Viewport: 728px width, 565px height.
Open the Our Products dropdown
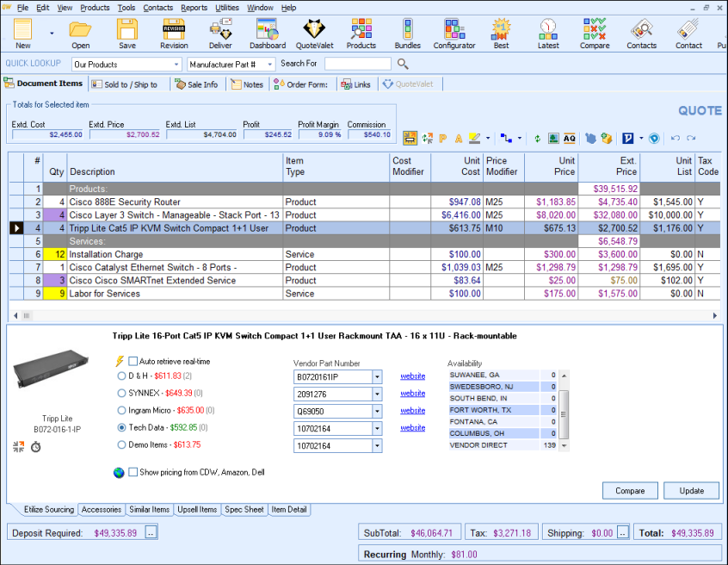(x=176, y=64)
